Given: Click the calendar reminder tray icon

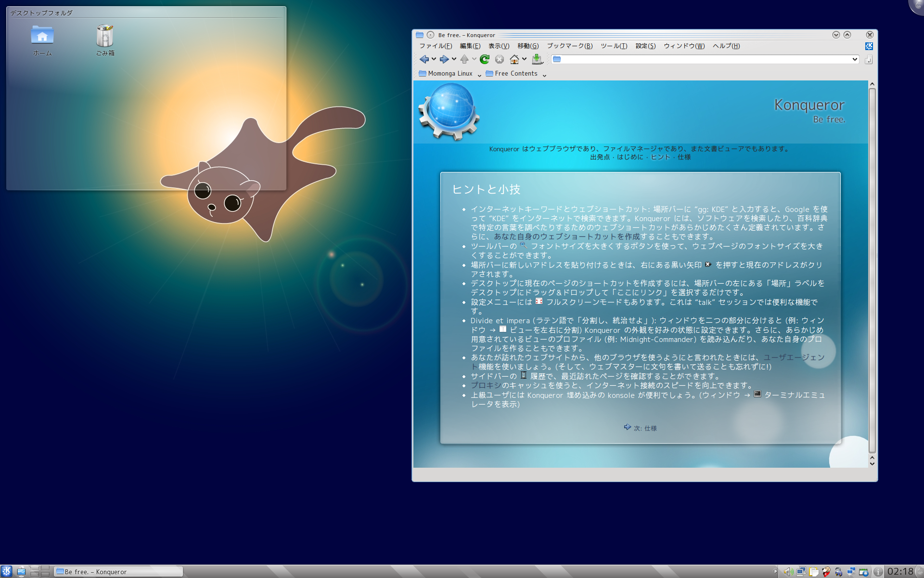Looking at the screenshot, I should (864, 572).
